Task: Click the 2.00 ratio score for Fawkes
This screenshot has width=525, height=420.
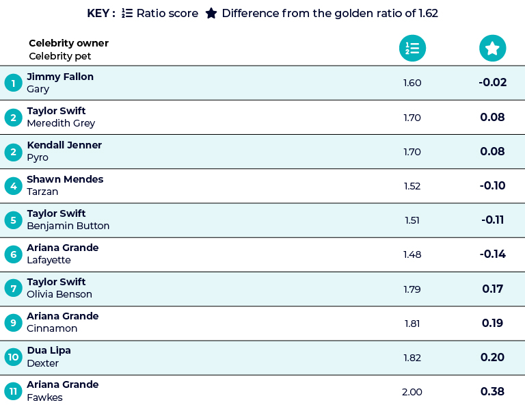Action: (412, 392)
